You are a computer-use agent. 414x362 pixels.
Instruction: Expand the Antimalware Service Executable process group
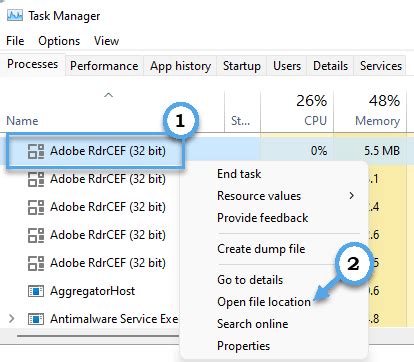pyautogui.click(x=12, y=319)
